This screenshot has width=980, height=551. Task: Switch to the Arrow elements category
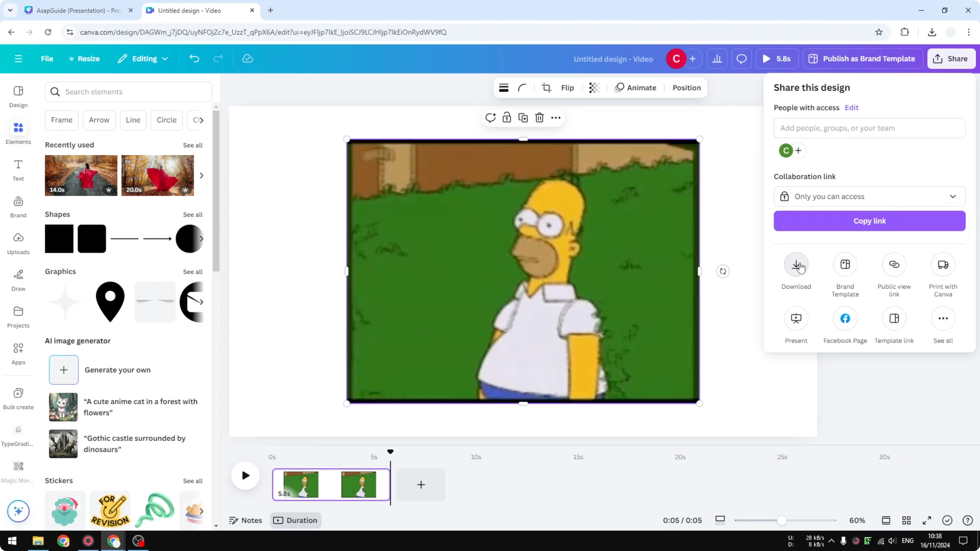click(x=99, y=120)
